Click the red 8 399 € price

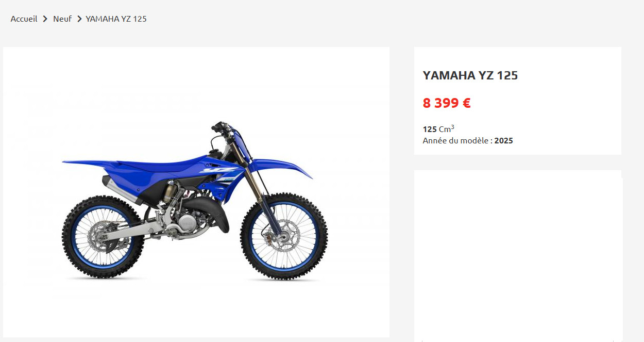click(447, 103)
